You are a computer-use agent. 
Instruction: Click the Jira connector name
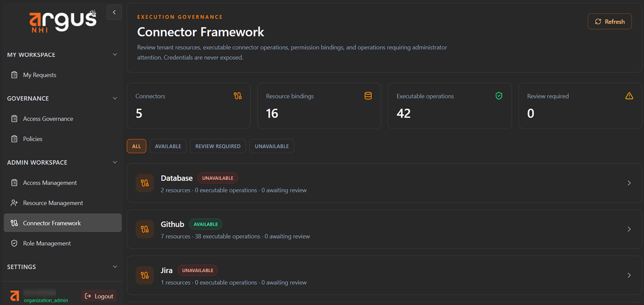[x=167, y=270]
